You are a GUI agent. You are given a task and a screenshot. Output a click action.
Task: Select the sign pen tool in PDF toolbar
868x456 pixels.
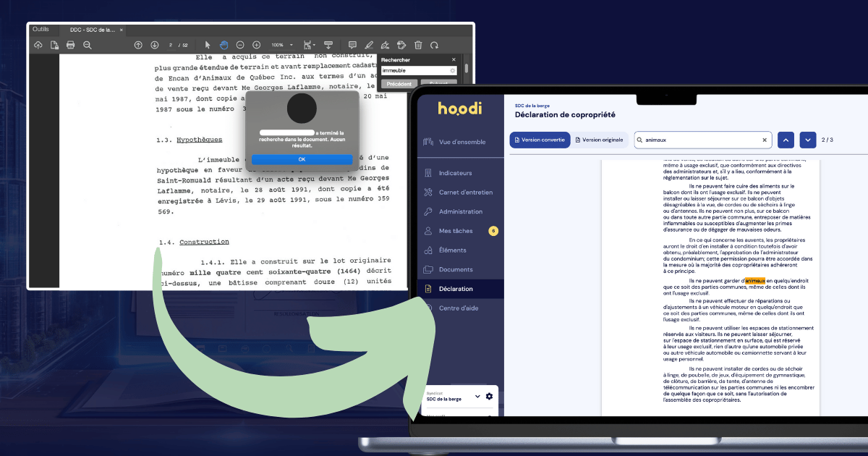(386, 45)
